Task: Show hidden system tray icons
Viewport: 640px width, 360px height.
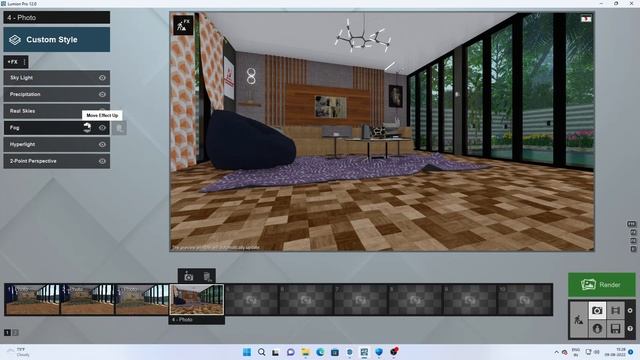Action: point(556,352)
